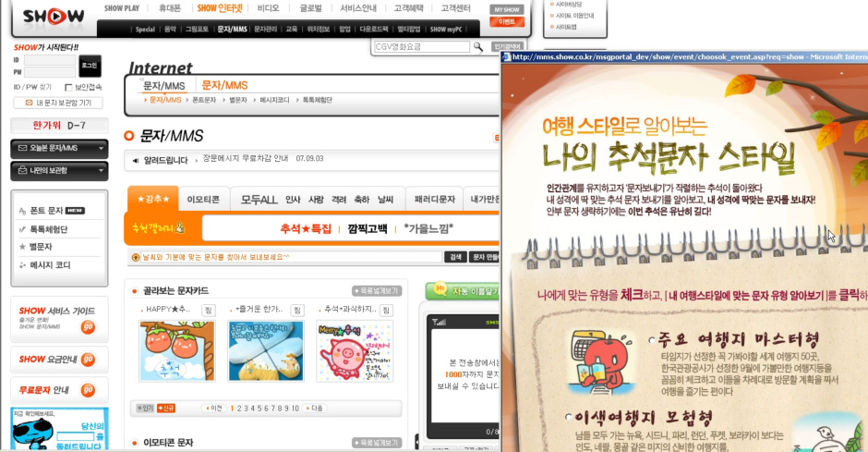Viewport: 868px width, 452px height.
Task: Click the CGV영화요금 search field
Action: click(422, 47)
